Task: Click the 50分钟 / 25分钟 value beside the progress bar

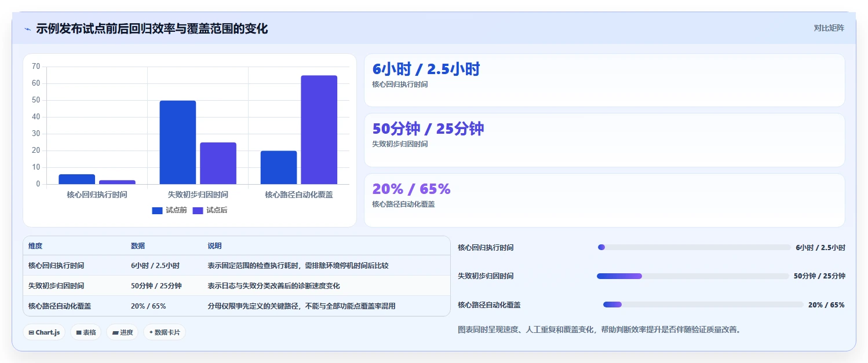Action: [819, 276]
